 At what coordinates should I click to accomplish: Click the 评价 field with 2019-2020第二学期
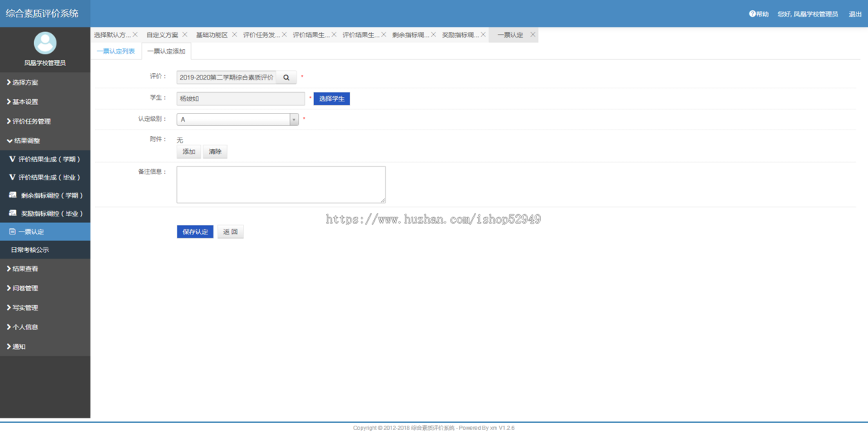(x=226, y=77)
